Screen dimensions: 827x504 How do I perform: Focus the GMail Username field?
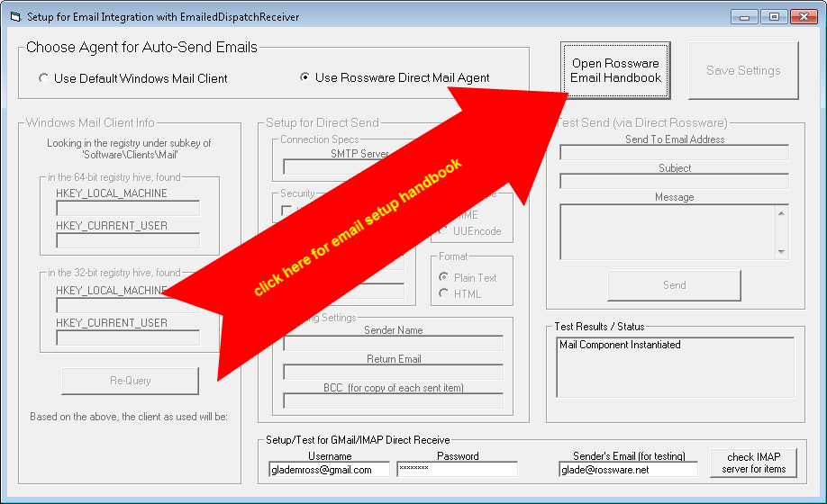329,470
